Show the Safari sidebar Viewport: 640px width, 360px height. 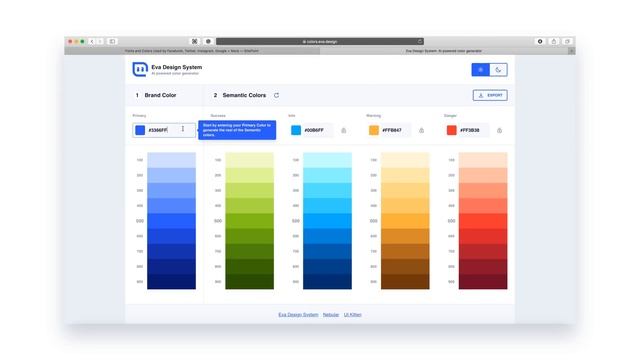(x=112, y=41)
